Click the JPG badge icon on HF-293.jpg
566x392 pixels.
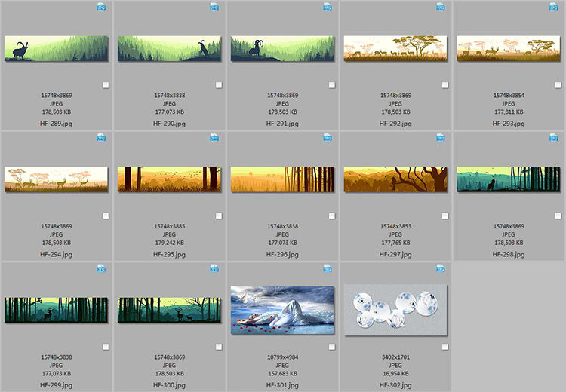(x=554, y=7)
